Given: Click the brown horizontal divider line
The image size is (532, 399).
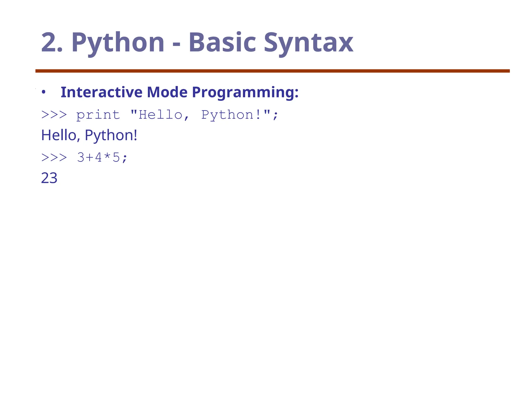Looking at the screenshot, I should click(272, 71).
